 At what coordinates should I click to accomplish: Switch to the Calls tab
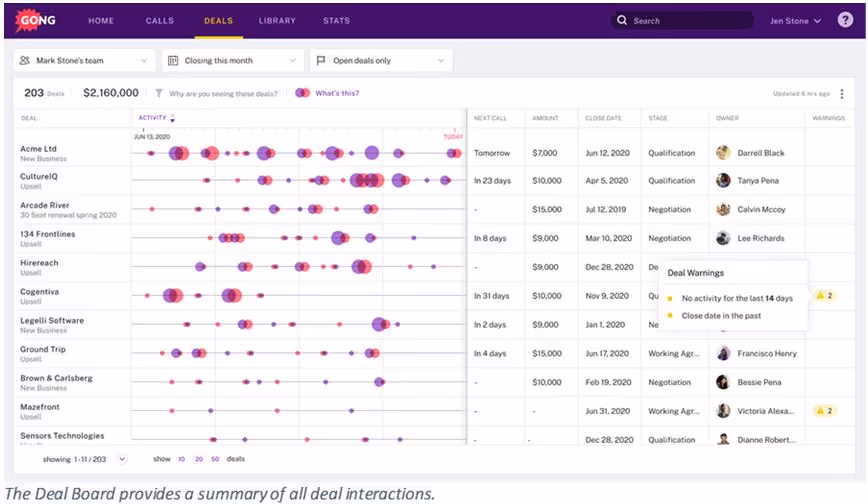(159, 20)
